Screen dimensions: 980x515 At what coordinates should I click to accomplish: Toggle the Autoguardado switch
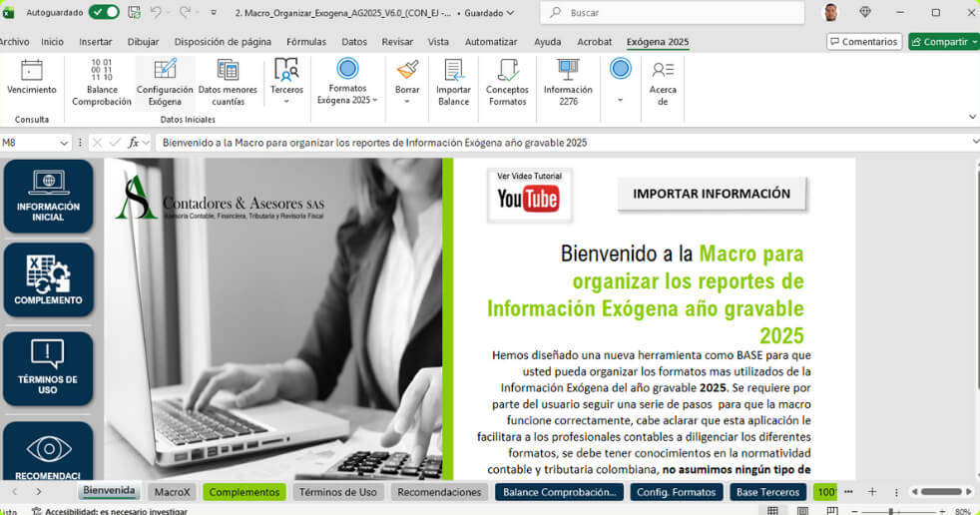pyautogui.click(x=104, y=12)
